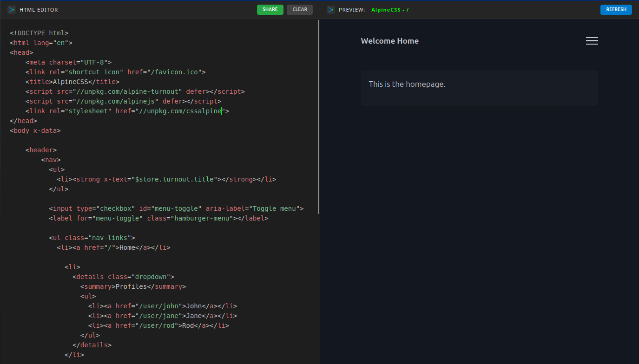
Task: Toggle the hamburger menu in the preview
Action: 592,41
